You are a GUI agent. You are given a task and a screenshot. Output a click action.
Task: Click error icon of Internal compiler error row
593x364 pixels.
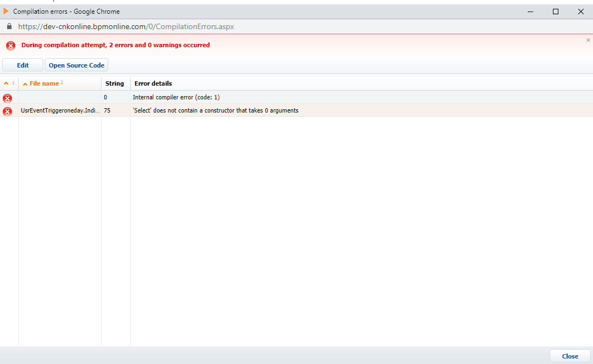coord(7,98)
